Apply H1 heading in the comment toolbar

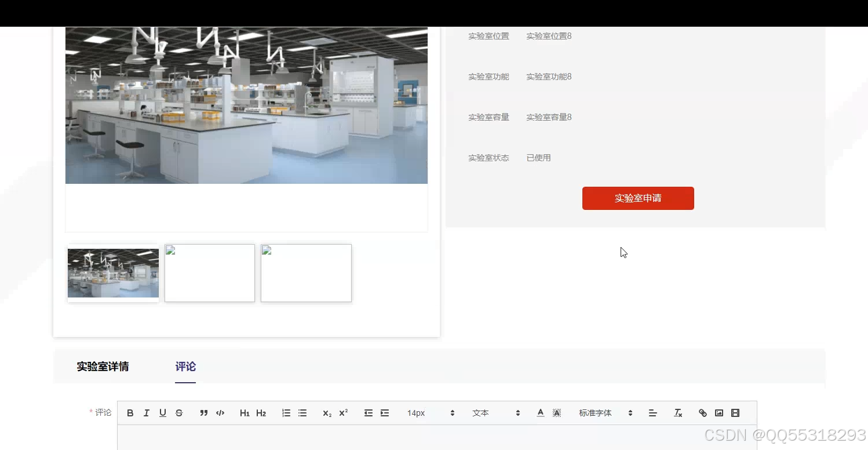245,412
